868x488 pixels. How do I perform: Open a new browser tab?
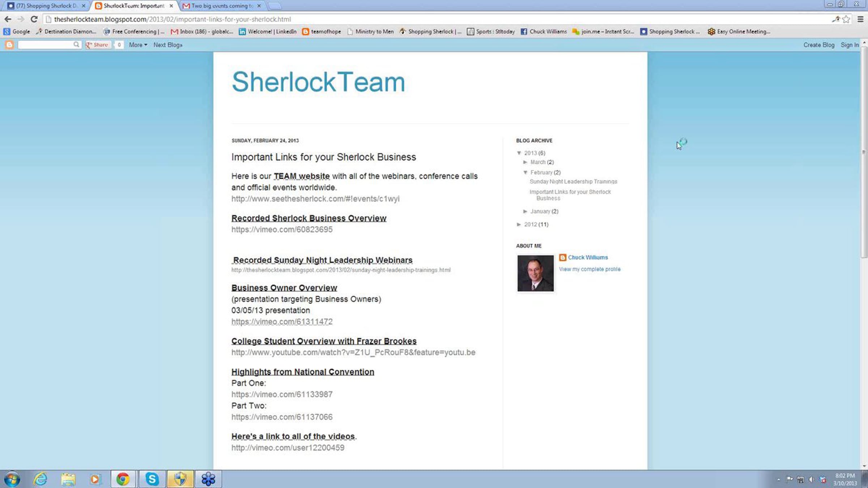[275, 6]
